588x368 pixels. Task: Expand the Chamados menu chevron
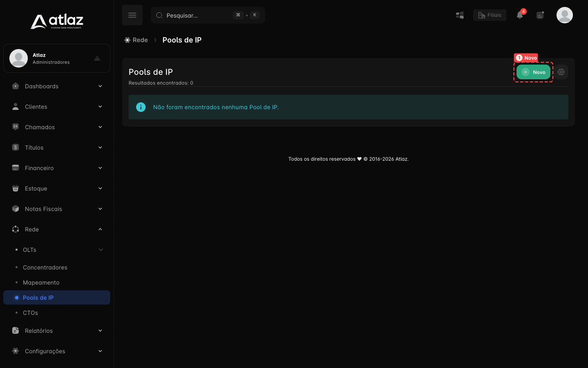[100, 127]
